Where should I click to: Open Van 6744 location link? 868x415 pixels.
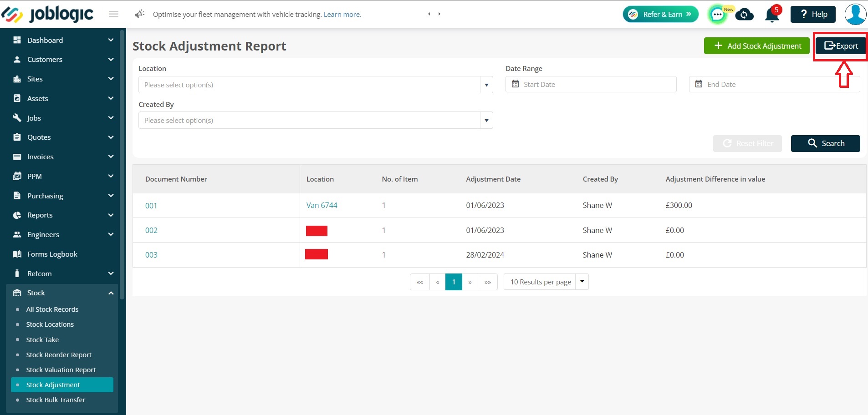click(x=322, y=205)
